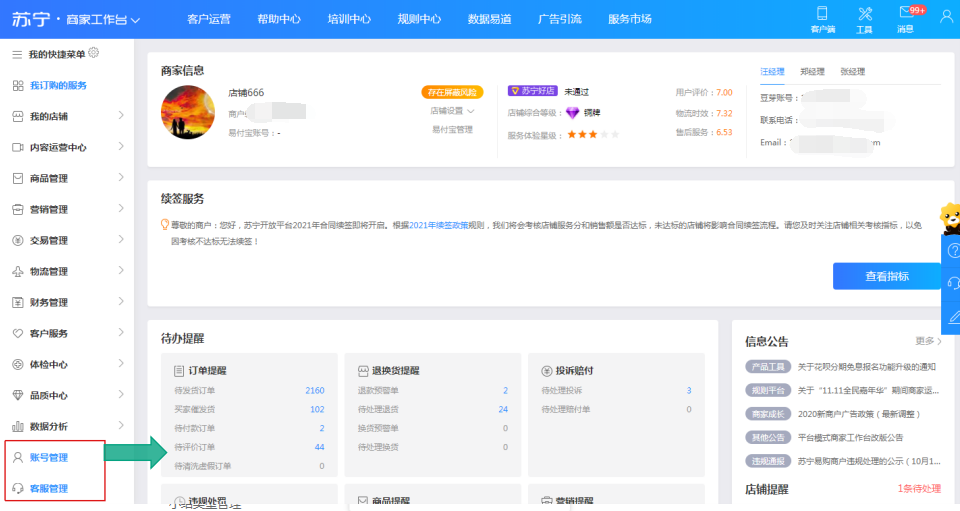Open the 客户端 phone icon
Image resolution: width=960 pixels, height=511 pixels.
[x=822, y=13]
